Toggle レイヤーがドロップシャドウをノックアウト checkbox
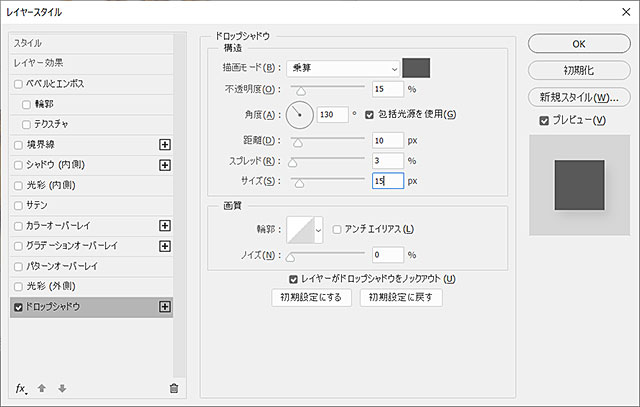This screenshot has width=640, height=407. point(293,279)
